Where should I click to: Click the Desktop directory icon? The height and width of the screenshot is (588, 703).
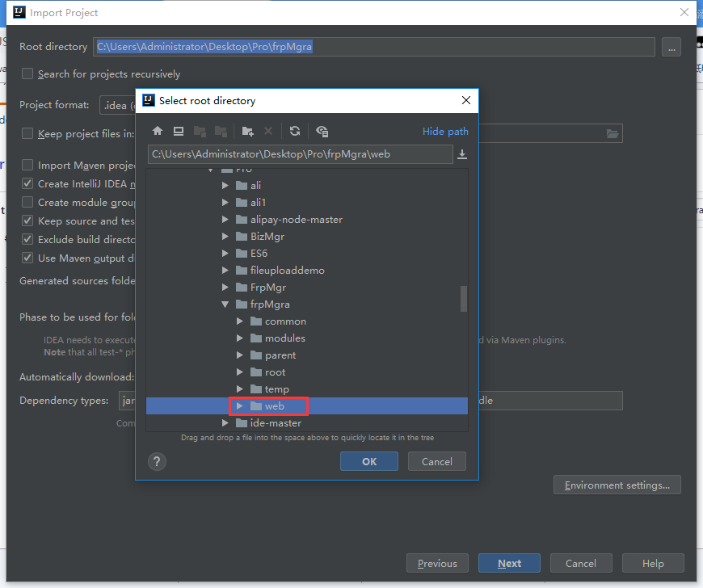[179, 131]
